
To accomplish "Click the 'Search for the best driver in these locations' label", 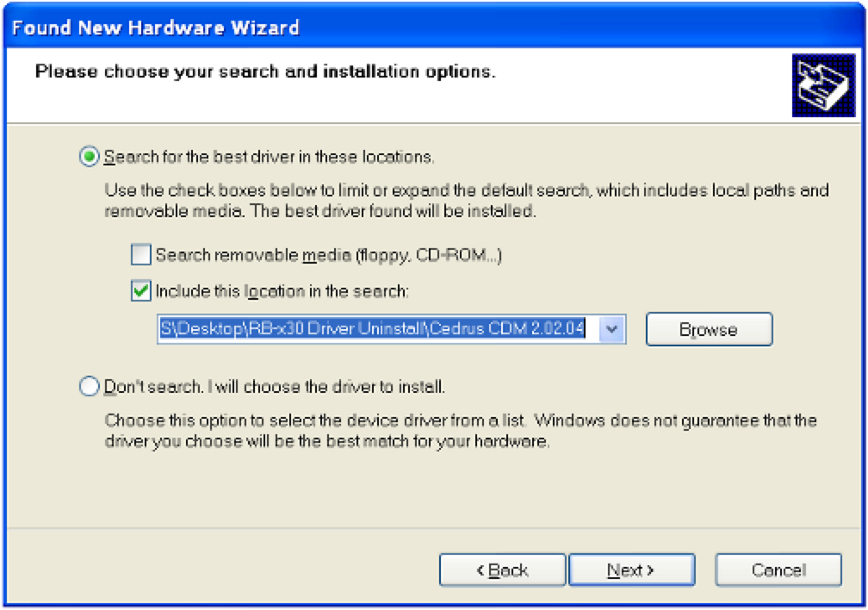I will (x=269, y=157).
